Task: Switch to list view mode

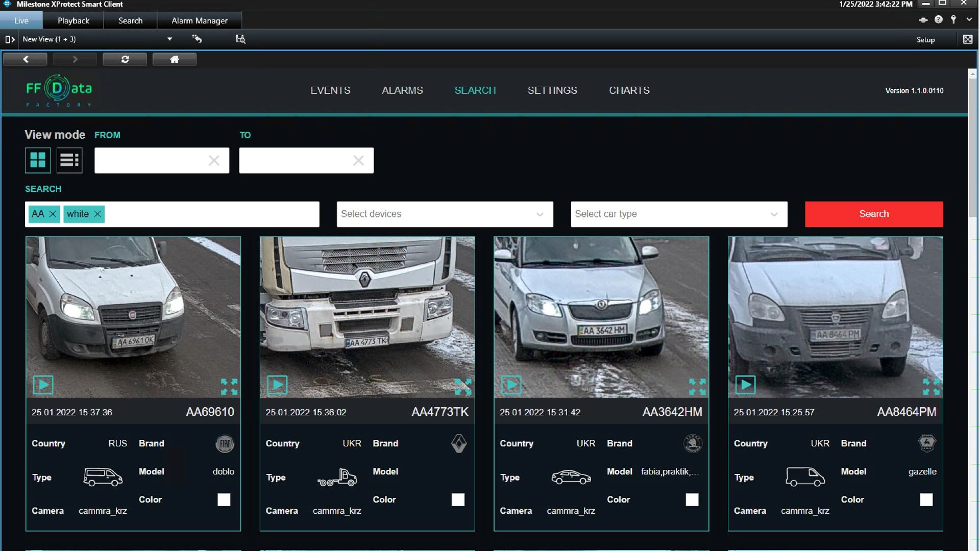Action: pos(69,160)
